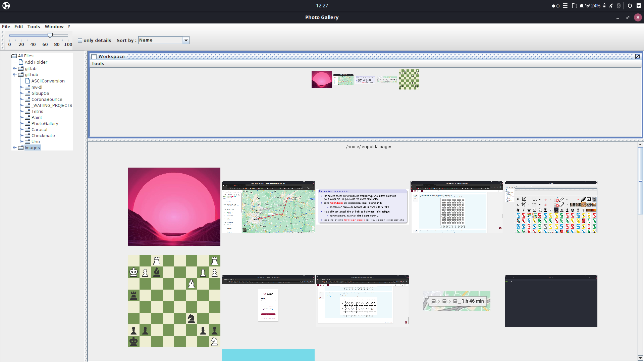Click Add Folder in the tree
The image size is (644, 362).
(x=36, y=62)
